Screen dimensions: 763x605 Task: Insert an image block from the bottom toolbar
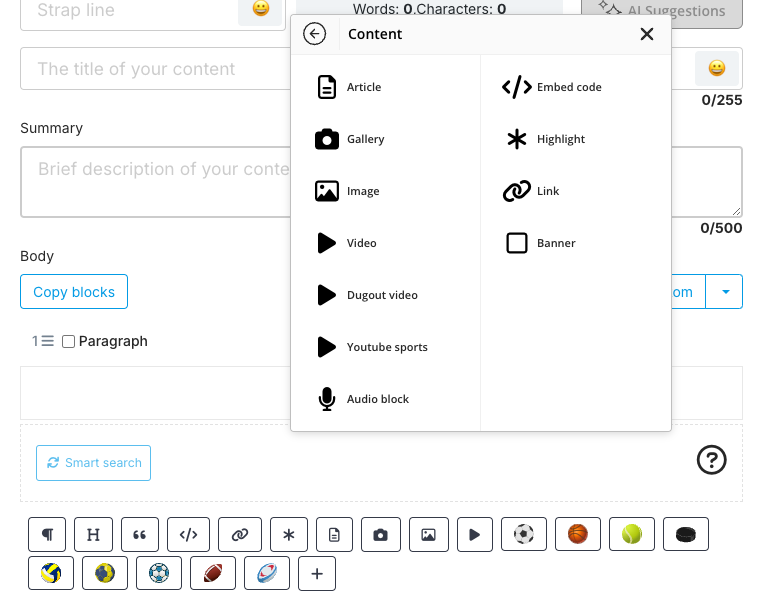(x=429, y=534)
